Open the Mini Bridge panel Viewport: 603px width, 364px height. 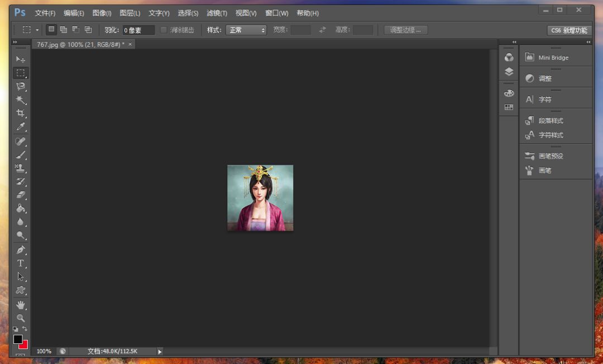pos(553,58)
